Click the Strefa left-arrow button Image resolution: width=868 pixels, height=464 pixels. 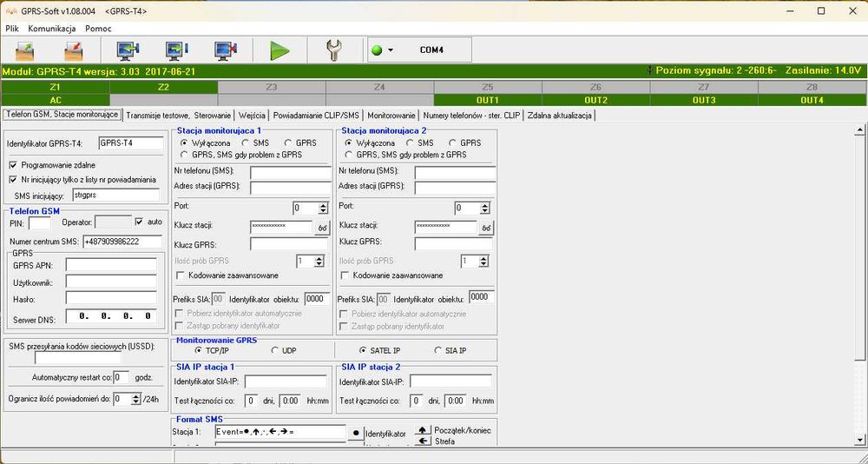pyautogui.click(x=423, y=441)
